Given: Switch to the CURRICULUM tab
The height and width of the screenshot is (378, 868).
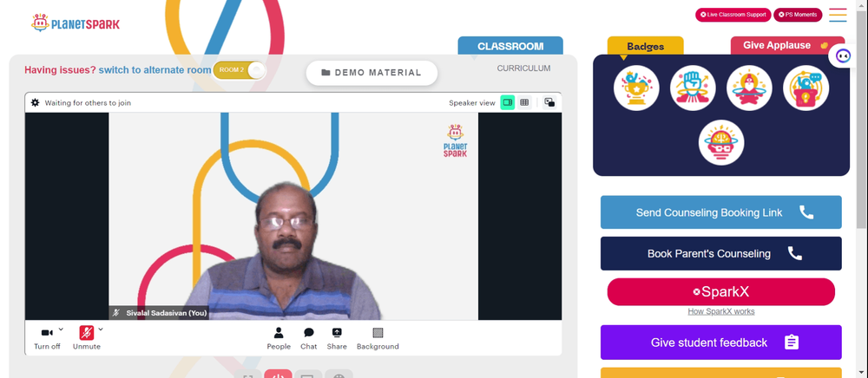Looking at the screenshot, I should pyautogui.click(x=523, y=68).
